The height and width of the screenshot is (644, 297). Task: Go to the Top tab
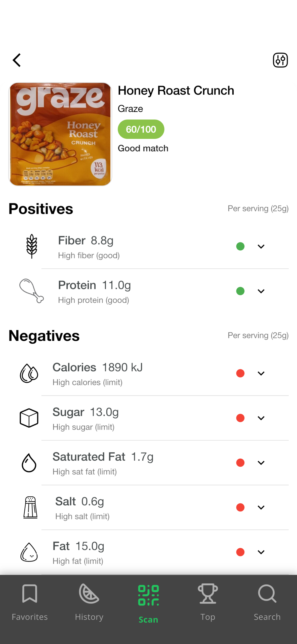(x=208, y=602)
